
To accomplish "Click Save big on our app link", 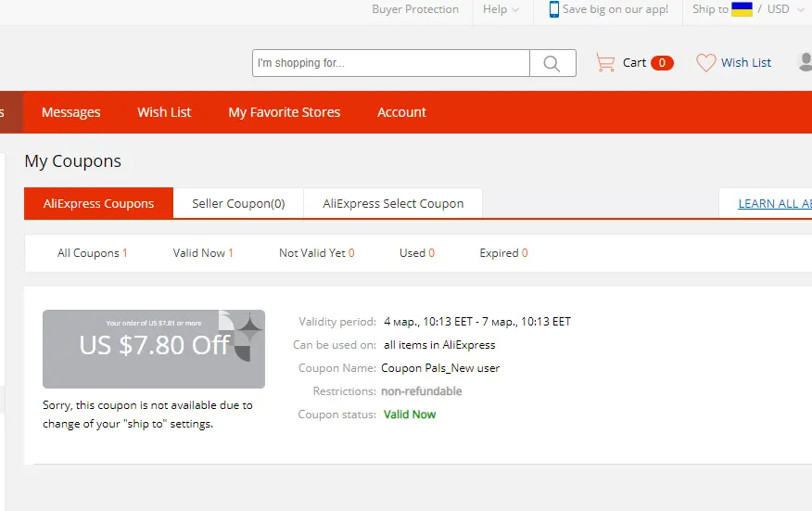I will tap(615, 9).
